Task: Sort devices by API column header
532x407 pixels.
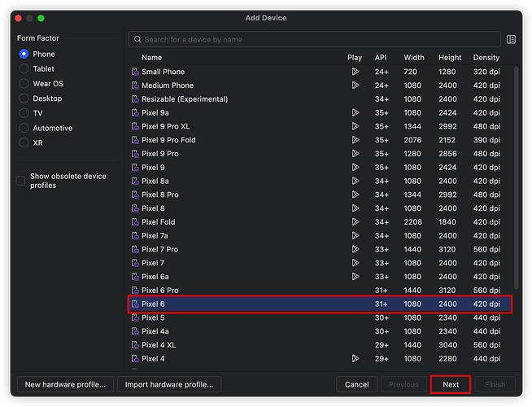Action: point(380,58)
